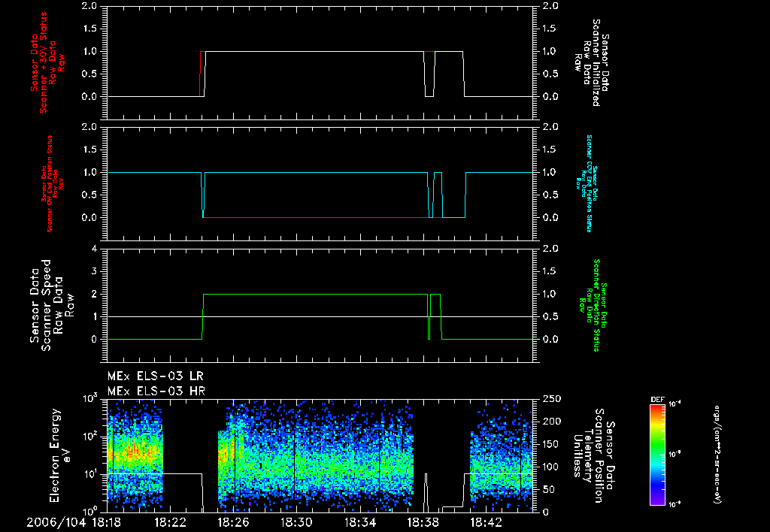Click the "MEx ELS-03 HR" label
770x532 pixels.
pos(156,391)
